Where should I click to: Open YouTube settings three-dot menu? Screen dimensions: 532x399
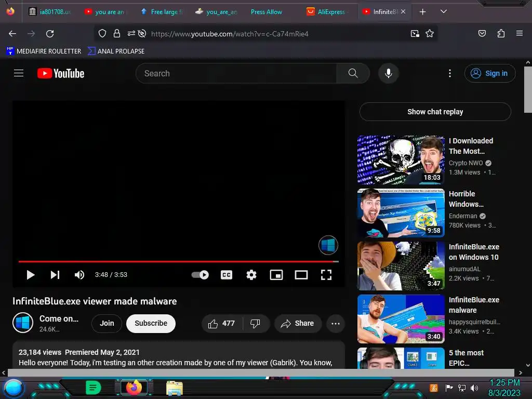click(x=450, y=73)
